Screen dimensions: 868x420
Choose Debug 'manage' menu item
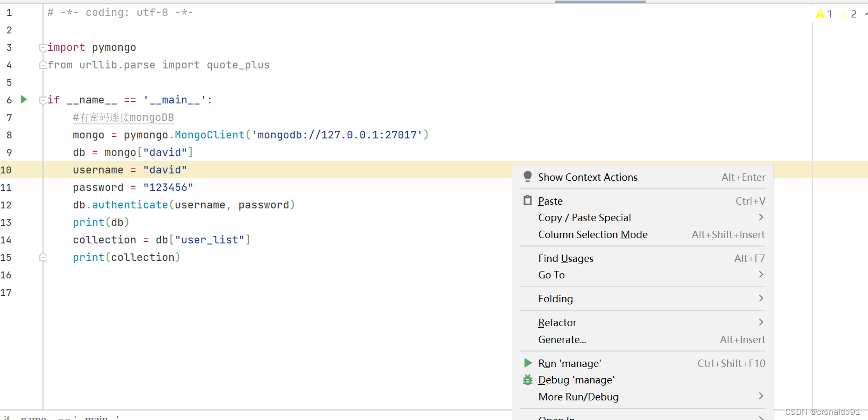642,380
